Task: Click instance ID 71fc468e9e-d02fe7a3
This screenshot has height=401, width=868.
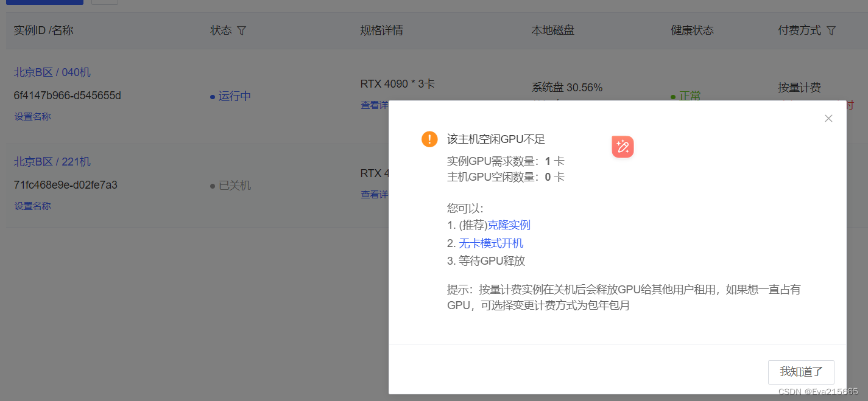Action: (x=66, y=185)
